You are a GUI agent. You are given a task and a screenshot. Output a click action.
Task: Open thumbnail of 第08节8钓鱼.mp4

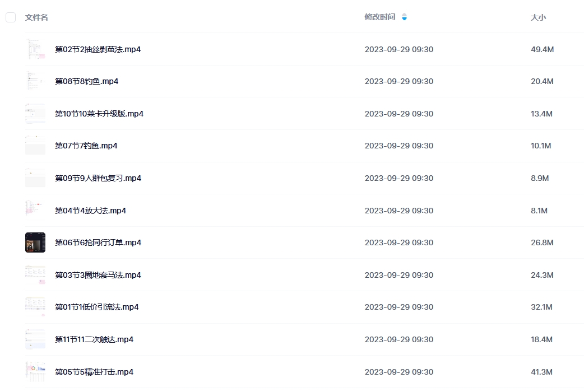pyautogui.click(x=35, y=81)
